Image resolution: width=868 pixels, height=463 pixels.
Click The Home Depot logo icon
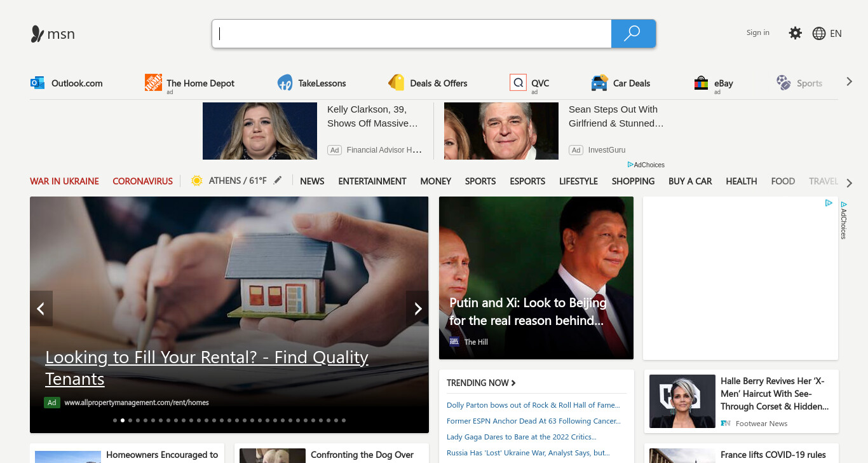[x=153, y=82]
